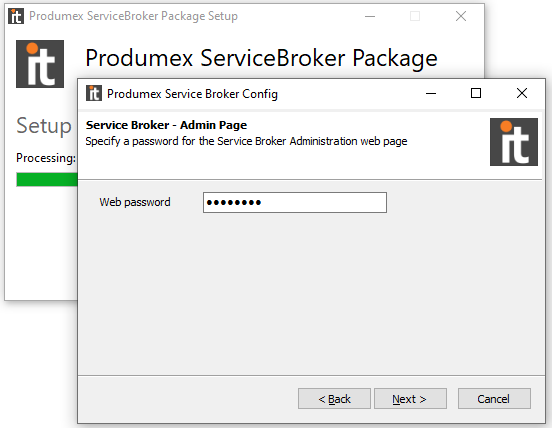Click the 'Produmex ServiceBroker Package' heading

point(261,58)
